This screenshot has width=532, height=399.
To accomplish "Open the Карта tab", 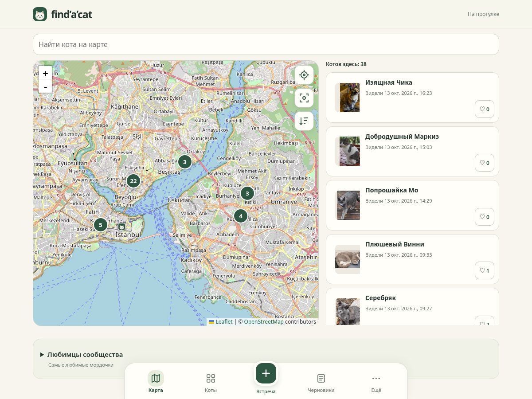I will pos(156,382).
